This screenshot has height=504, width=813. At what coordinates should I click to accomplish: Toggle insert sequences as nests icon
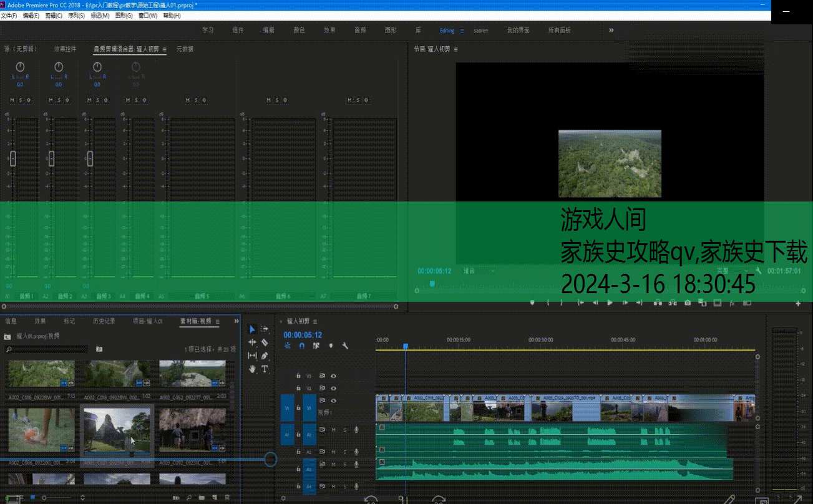tap(288, 346)
